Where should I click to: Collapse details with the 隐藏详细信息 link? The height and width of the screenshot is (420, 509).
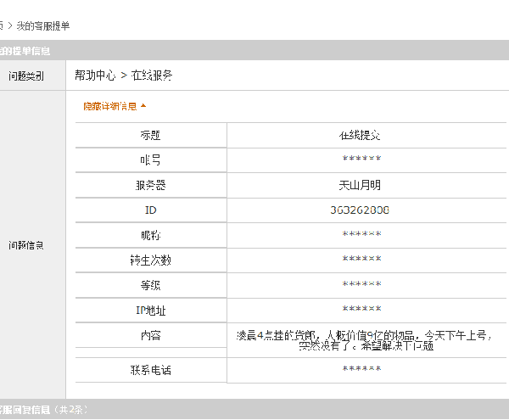[x=109, y=107]
